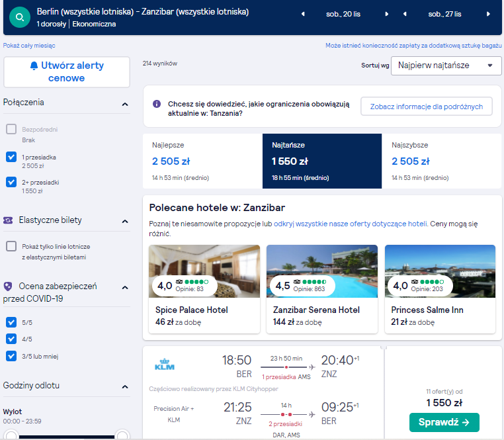Open the Zanzibar Serena Hotel thumbnail
504x440 pixels.
tap(321, 271)
